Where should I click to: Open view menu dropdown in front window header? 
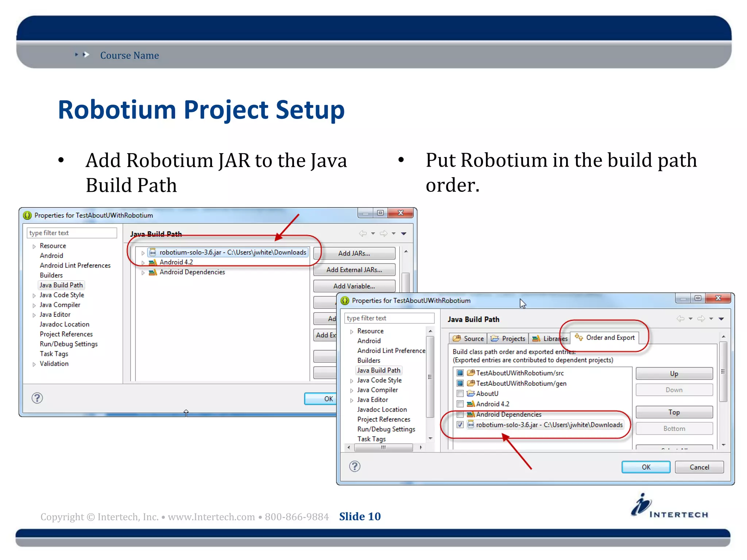pyautogui.click(x=721, y=319)
